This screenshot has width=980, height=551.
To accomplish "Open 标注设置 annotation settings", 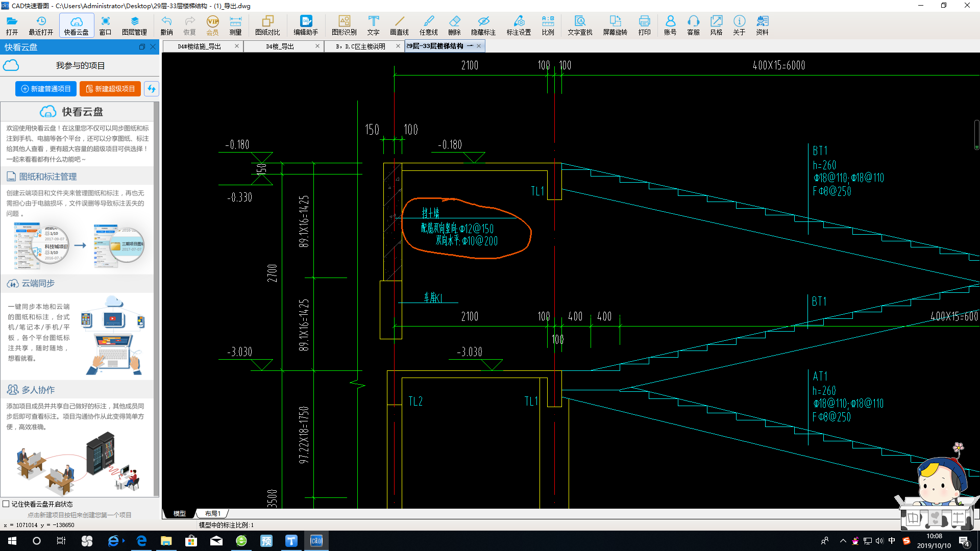I will 519,25.
